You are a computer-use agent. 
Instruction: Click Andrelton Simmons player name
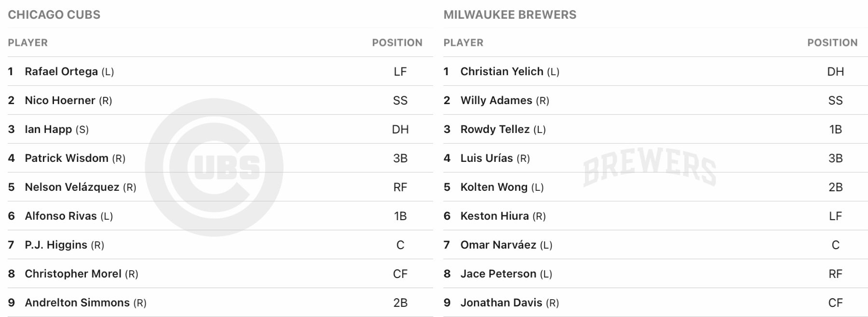pyautogui.click(x=77, y=303)
